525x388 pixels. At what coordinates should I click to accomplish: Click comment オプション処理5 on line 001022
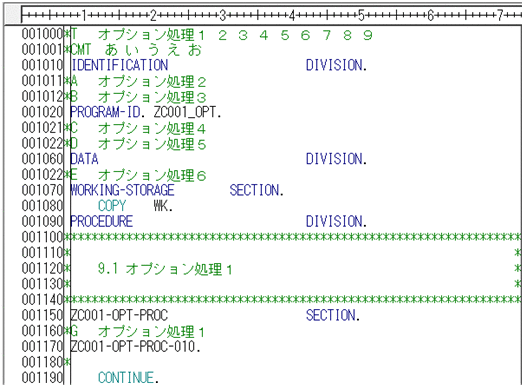click(x=152, y=144)
